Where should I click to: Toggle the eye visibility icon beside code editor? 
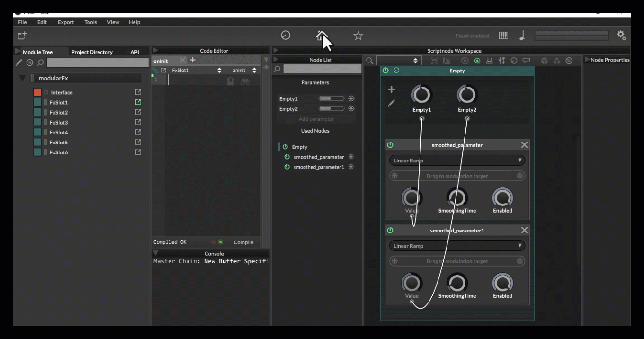tap(266, 67)
